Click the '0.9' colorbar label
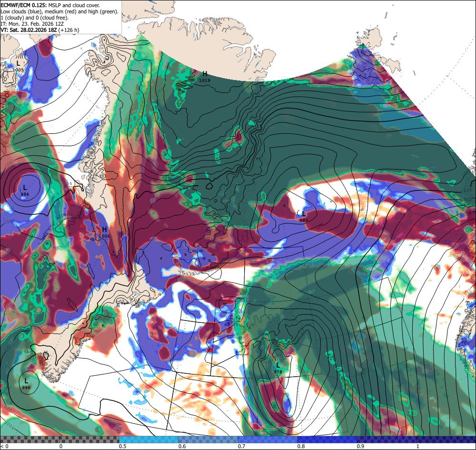The height and width of the screenshot is (450, 476). click(360, 446)
